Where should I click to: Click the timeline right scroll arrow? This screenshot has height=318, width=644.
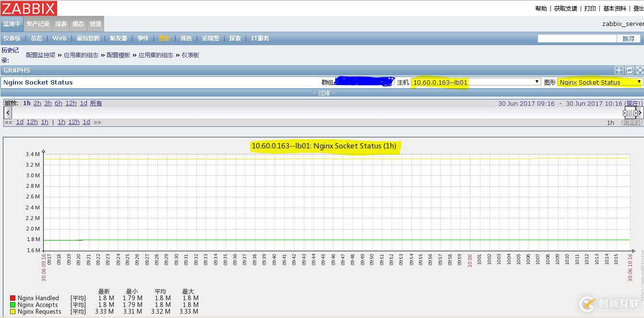pos(640,113)
